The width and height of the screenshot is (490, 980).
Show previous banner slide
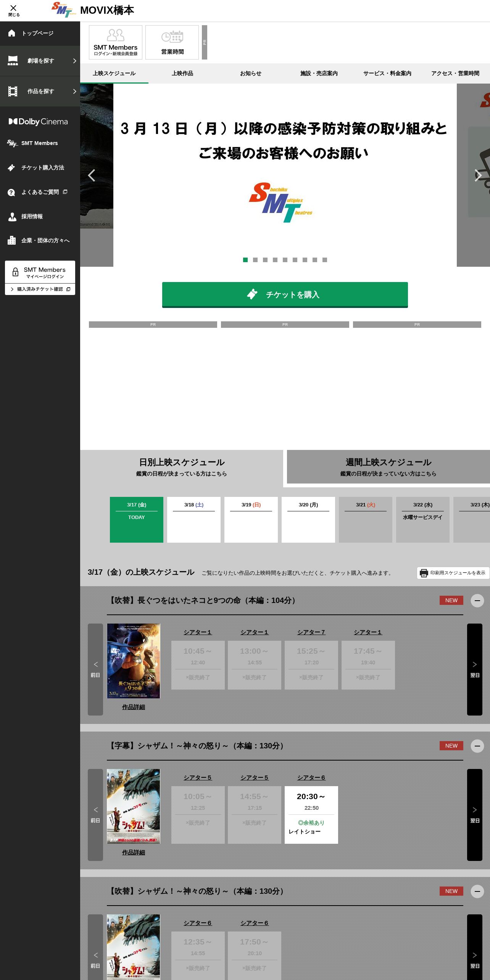tap(92, 175)
